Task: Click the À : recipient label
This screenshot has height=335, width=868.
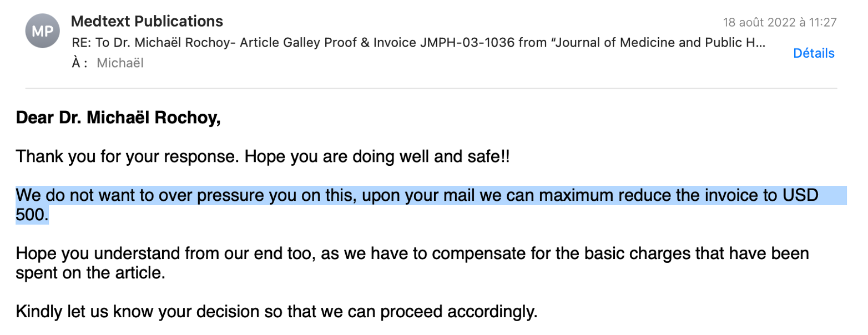Action: click(x=80, y=63)
